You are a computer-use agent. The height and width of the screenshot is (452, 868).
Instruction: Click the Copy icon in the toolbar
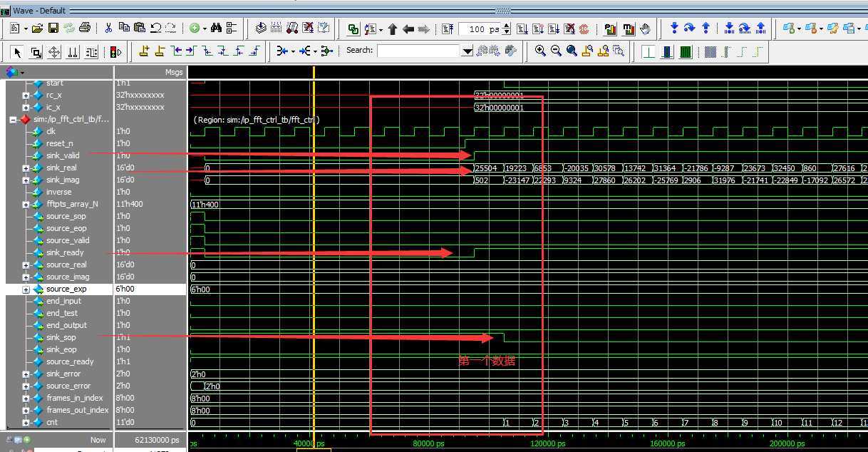click(124, 29)
